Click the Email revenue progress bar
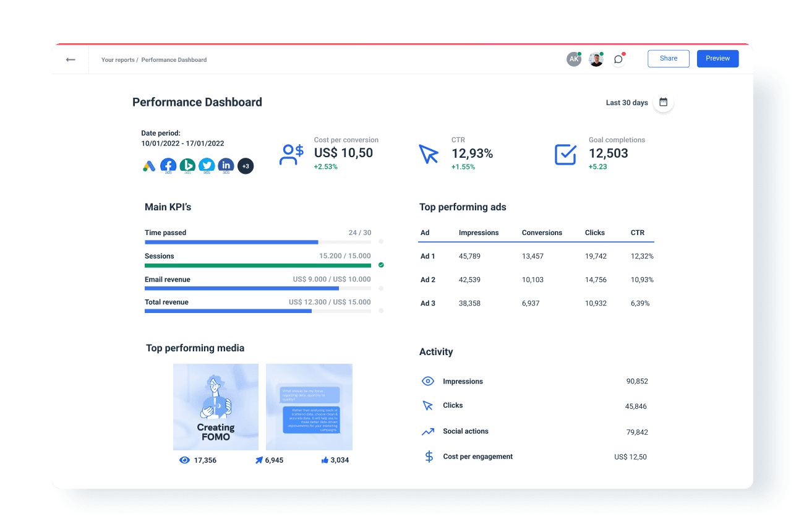This screenshot has width=804, height=532. 258,288
